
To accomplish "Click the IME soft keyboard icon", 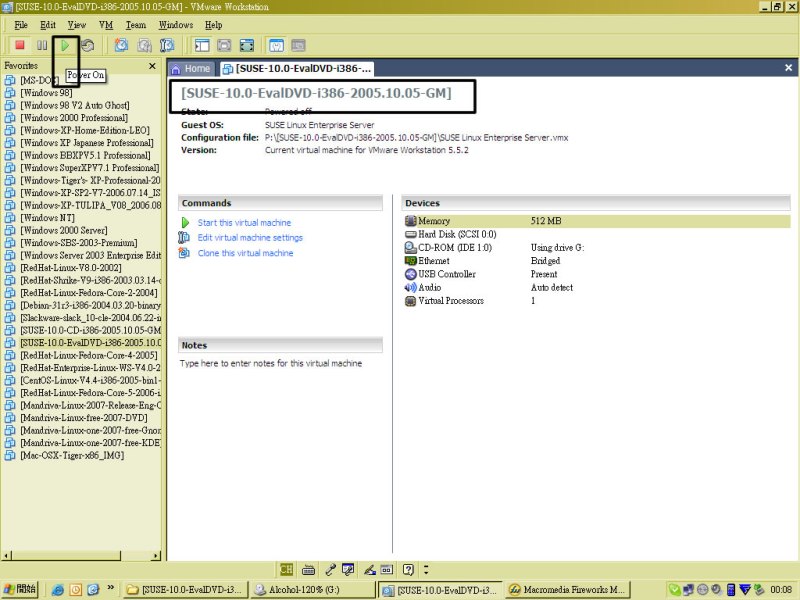I will coord(308,569).
